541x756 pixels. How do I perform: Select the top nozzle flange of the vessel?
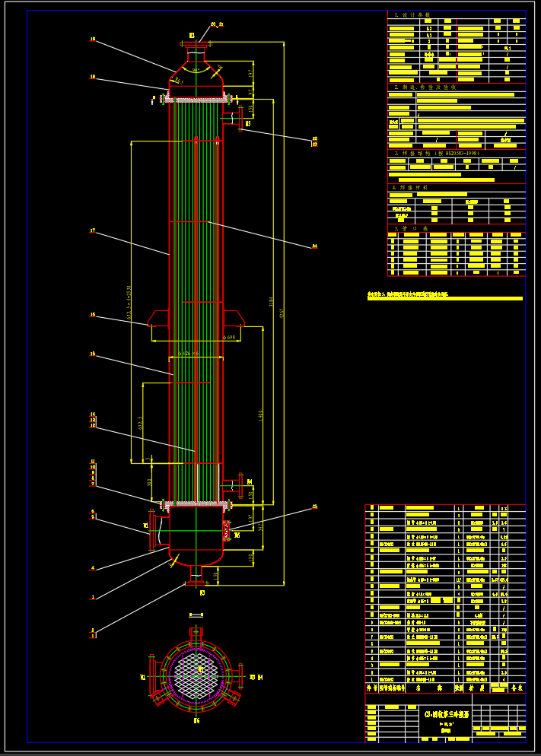[196, 44]
